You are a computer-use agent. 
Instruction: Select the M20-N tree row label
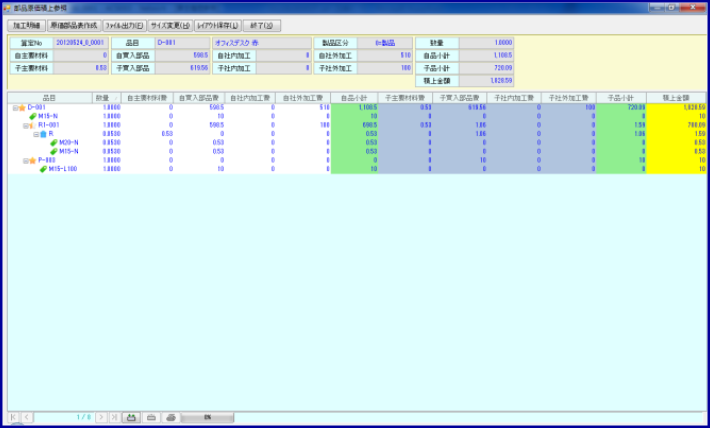coord(69,143)
